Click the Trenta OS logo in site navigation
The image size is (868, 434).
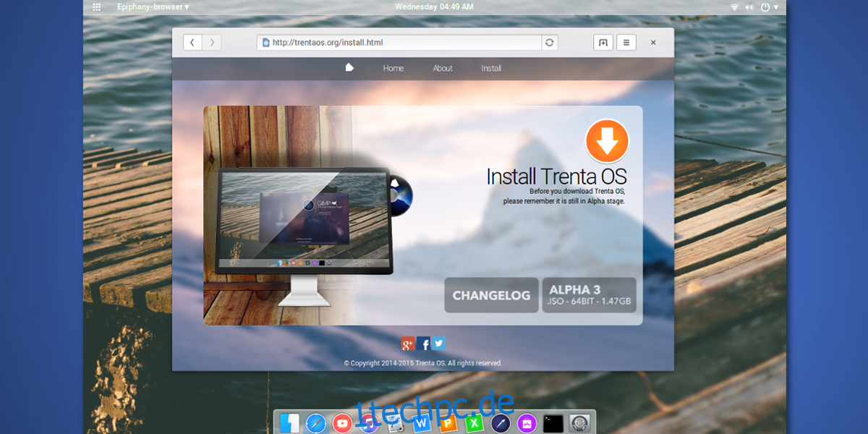pyautogui.click(x=349, y=68)
